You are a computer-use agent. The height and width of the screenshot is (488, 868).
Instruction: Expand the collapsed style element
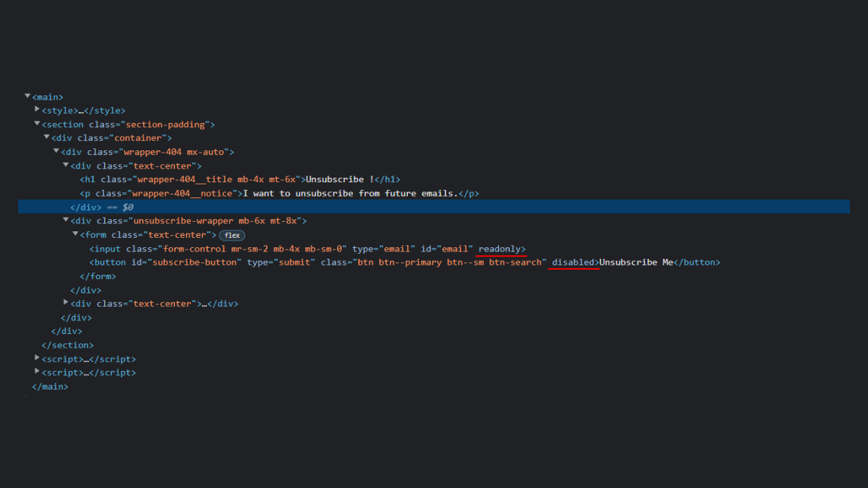tap(37, 110)
